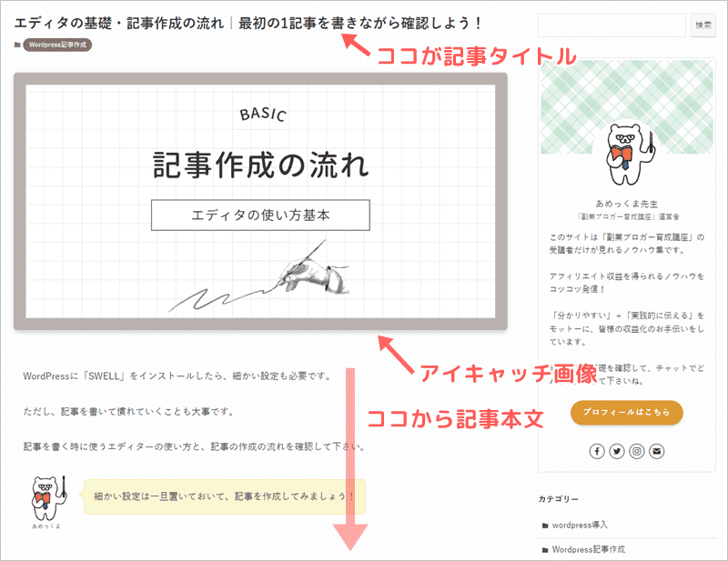The width and height of the screenshot is (728, 561).
Task: Click the article title エディタの基礎・記事作成の流れ
Action: [x=118, y=22]
